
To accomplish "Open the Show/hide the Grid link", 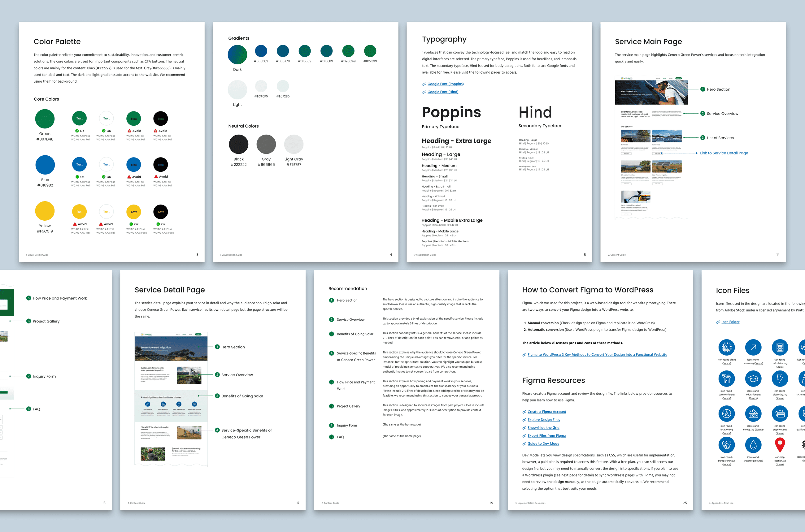I will 543,427.
